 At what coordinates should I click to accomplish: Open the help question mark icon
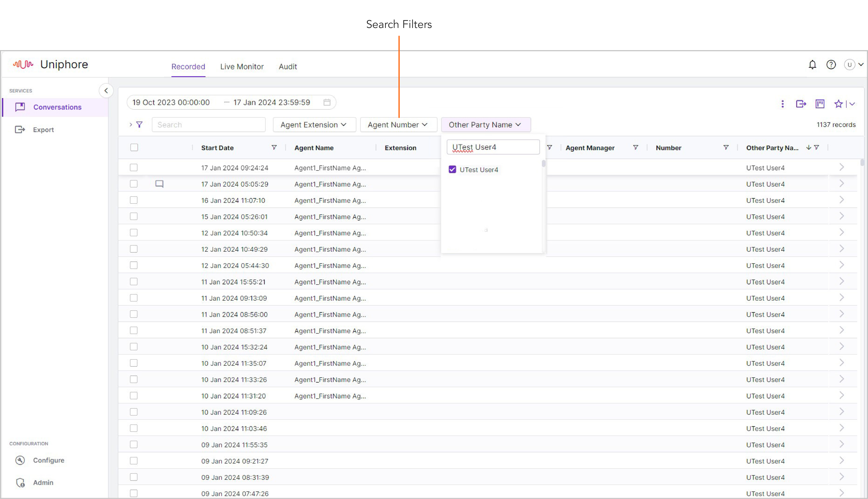(831, 65)
